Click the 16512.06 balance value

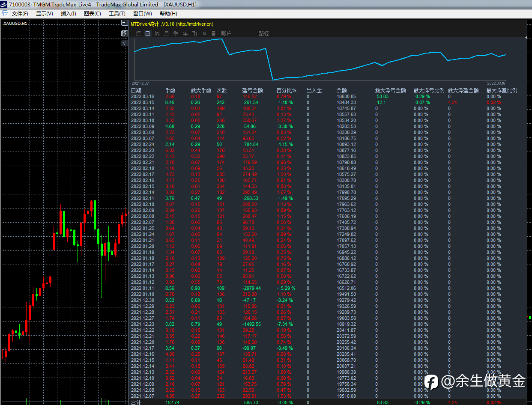[346, 288]
